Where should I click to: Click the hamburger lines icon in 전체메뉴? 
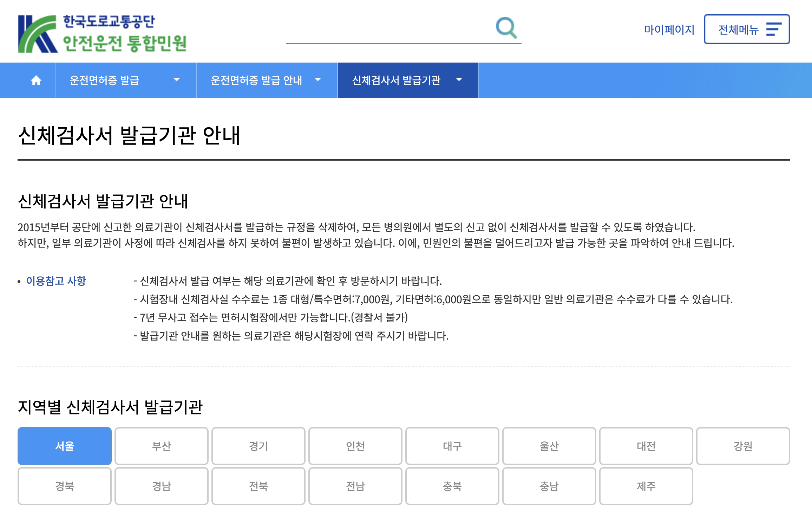click(774, 29)
